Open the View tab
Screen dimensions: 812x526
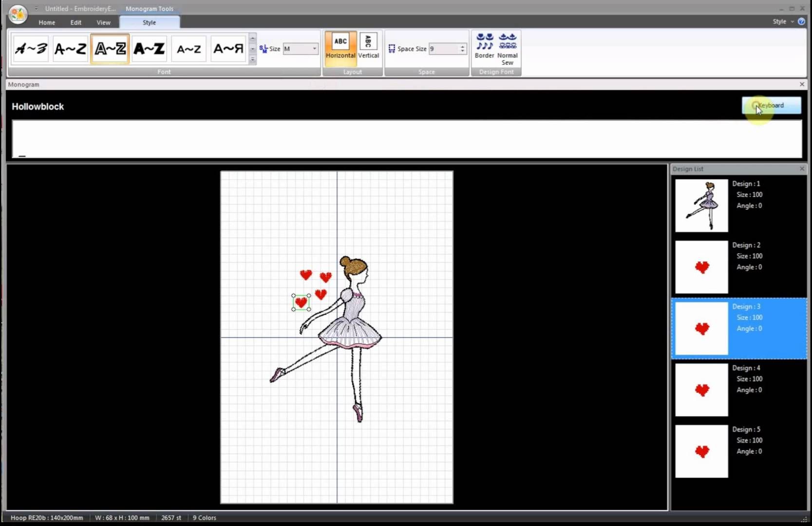(103, 22)
